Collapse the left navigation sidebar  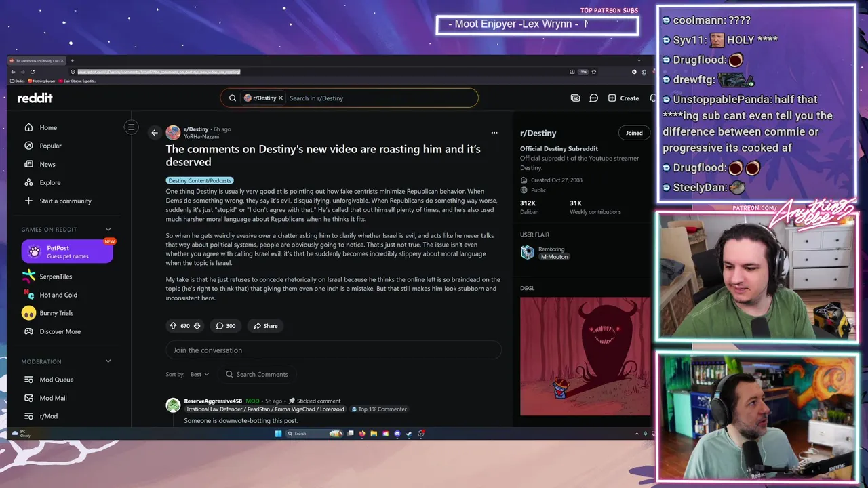pos(132,127)
